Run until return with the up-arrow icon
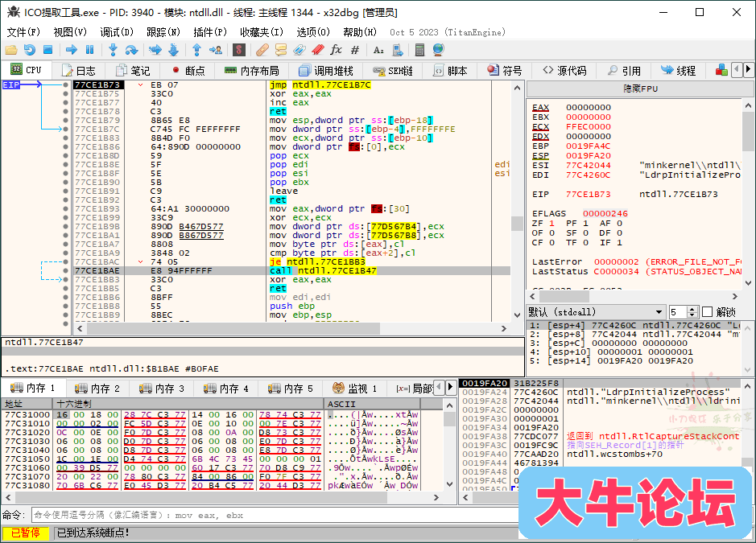Screen dimensions: 756x543 [196, 50]
